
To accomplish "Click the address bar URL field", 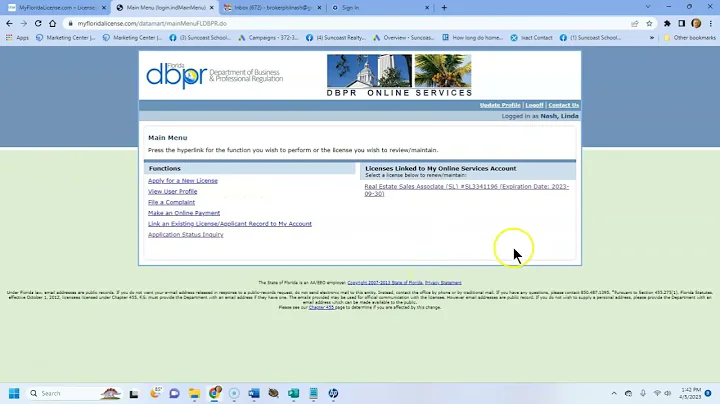I will tap(349, 23).
